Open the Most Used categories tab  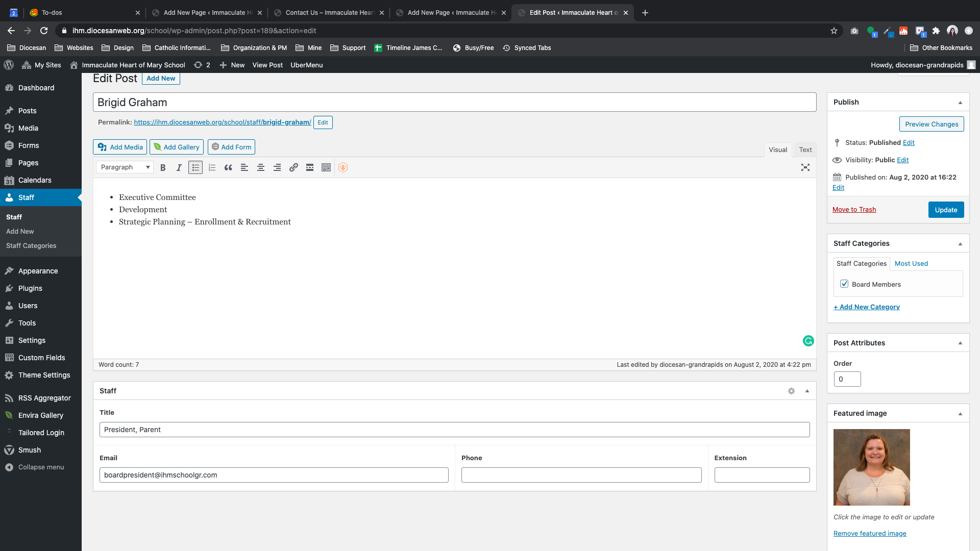911,263
